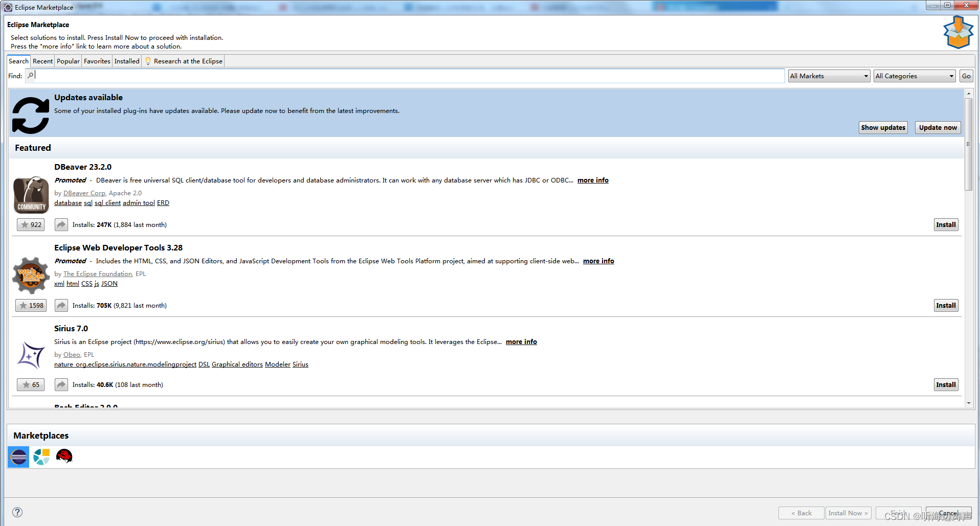Install Eclipse Web Developer Tools 3.28
This screenshot has width=980, height=526.
946,305
